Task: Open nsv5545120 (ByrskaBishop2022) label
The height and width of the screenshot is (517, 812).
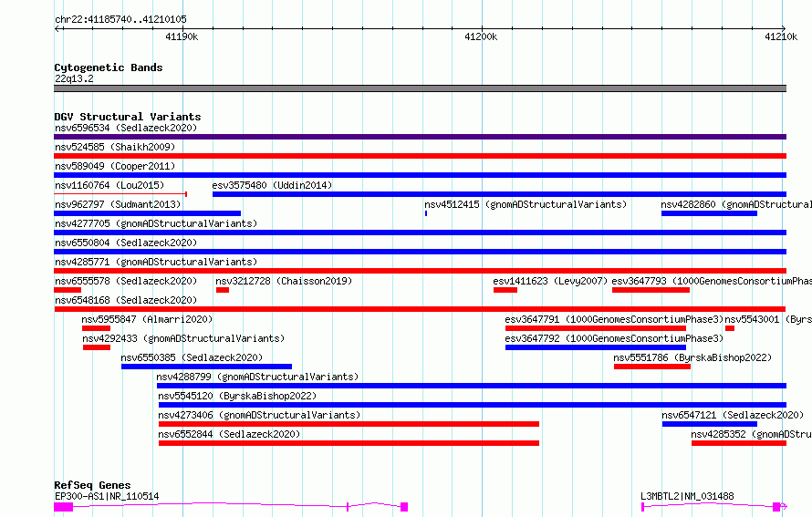Action: pyautogui.click(x=237, y=396)
